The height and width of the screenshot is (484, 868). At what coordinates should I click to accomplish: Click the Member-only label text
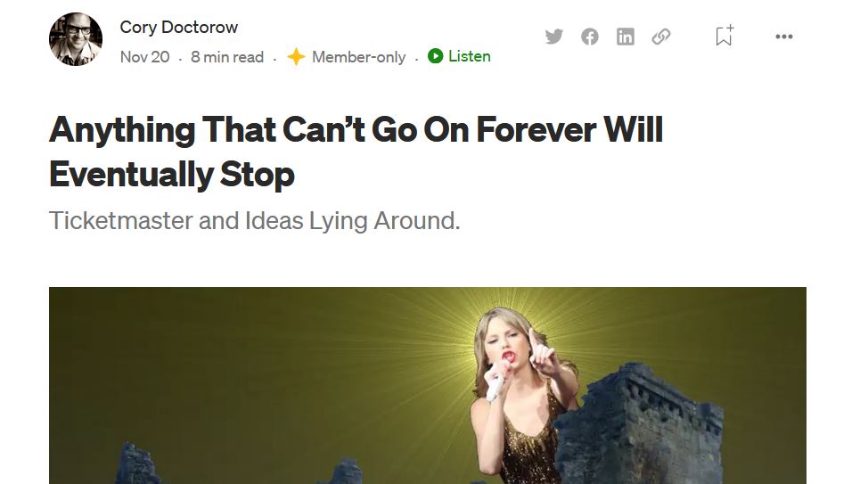click(x=359, y=57)
